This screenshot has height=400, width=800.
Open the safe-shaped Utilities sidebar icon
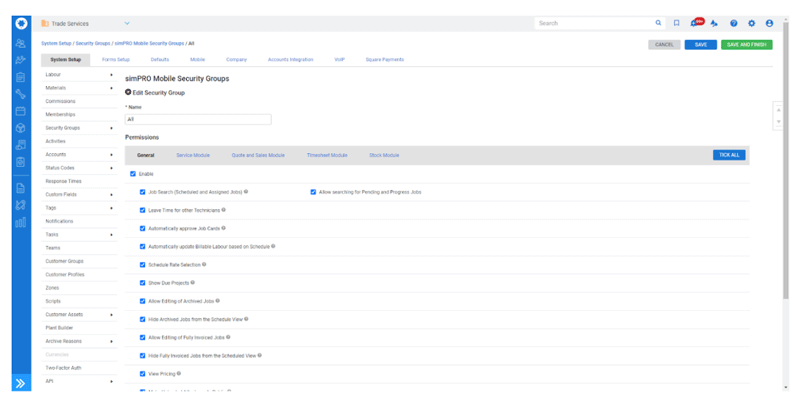click(21, 162)
